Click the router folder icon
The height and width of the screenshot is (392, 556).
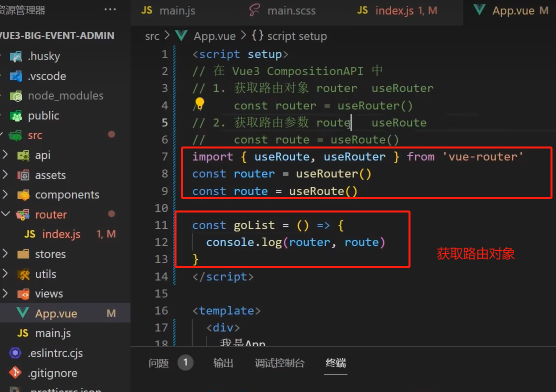click(x=23, y=214)
